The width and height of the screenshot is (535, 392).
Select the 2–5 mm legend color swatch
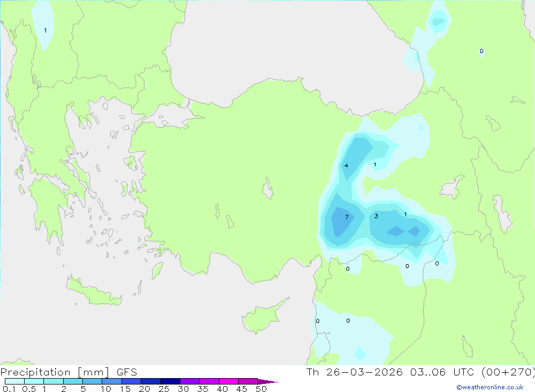(73, 381)
